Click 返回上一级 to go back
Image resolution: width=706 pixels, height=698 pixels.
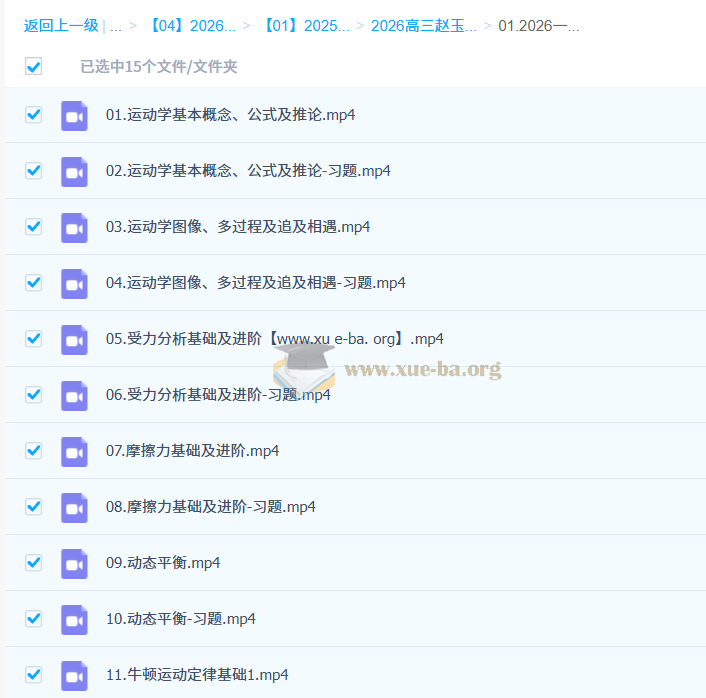click(61, 26)
